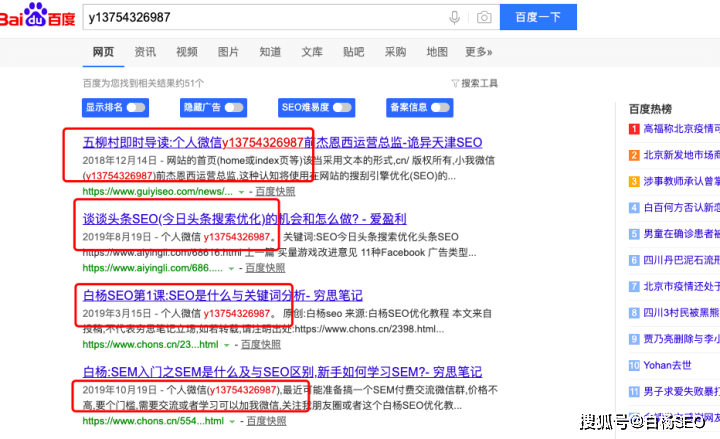
Task: Click hot list rank 10 badge
Action: point(634,365)
